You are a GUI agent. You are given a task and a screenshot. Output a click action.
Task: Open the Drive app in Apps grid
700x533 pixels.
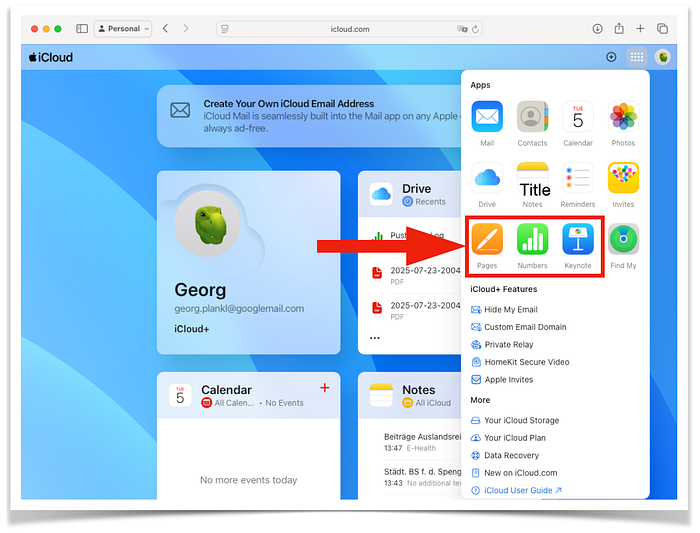pos(487,178)
